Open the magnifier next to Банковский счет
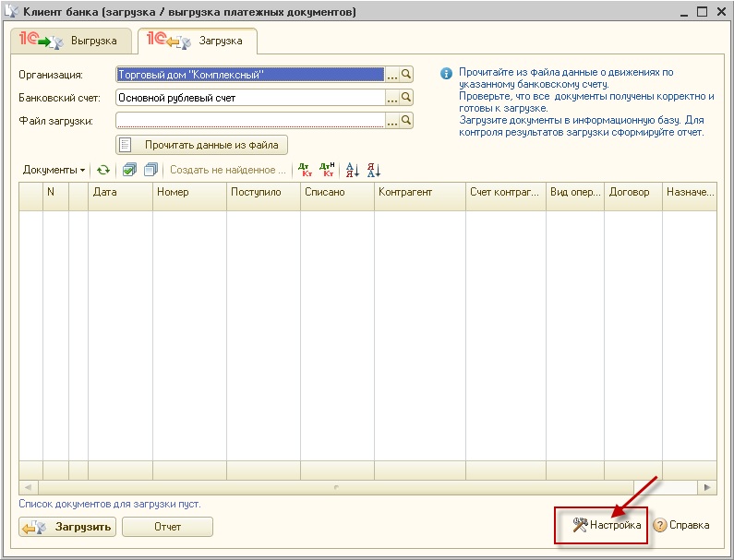This screenshot has height=560, width=734. [x=406, y=98]
